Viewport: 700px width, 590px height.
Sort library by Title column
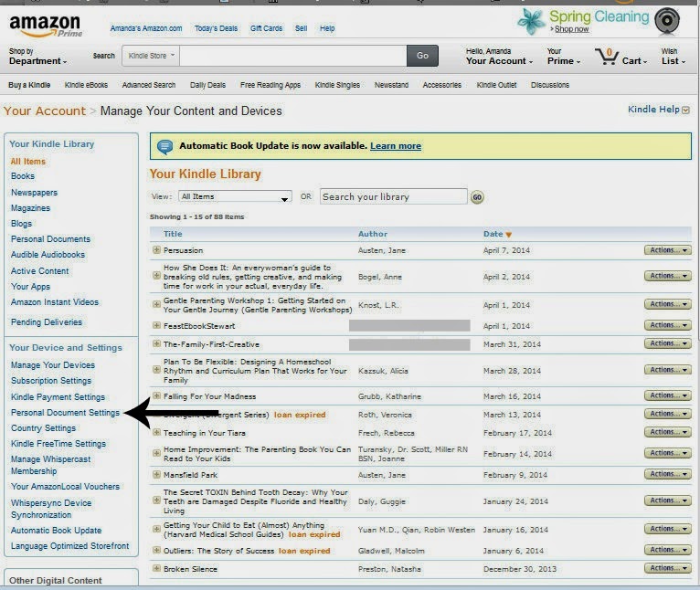coord(173,234)
